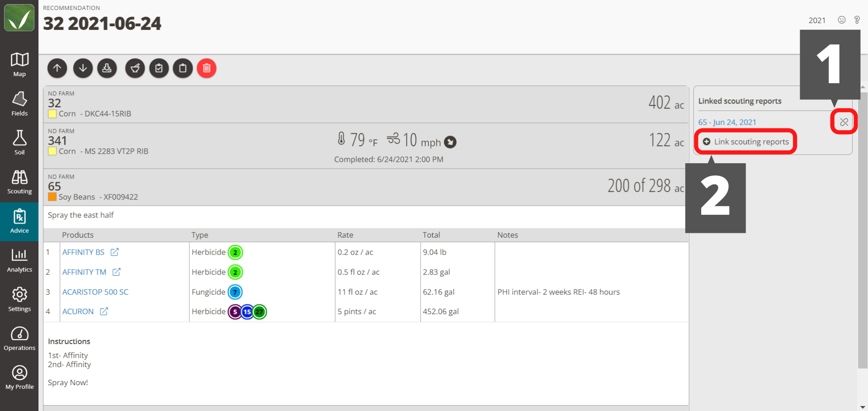Click the clipboard with checkmark button
Screen dimensions: 868x411
pos(159,68)
